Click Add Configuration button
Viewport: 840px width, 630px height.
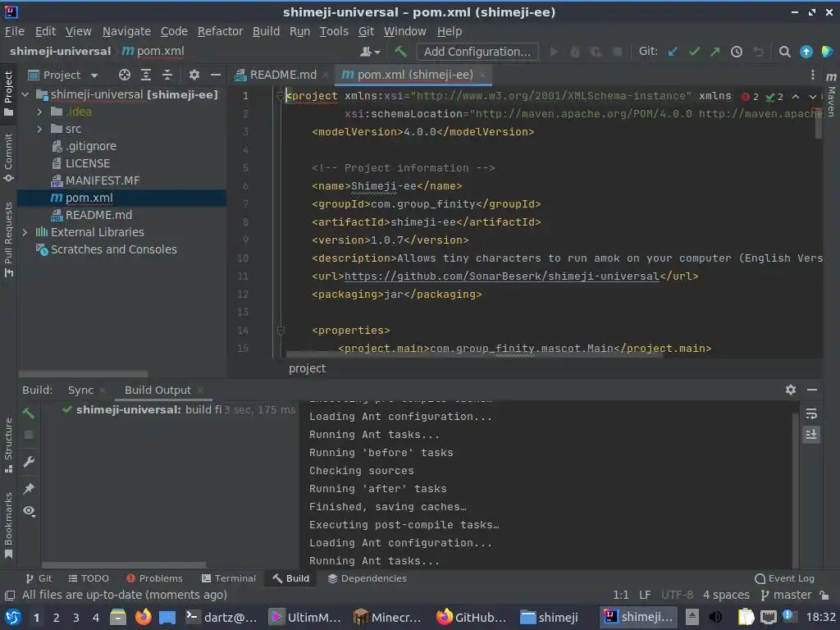pos(477,52)
